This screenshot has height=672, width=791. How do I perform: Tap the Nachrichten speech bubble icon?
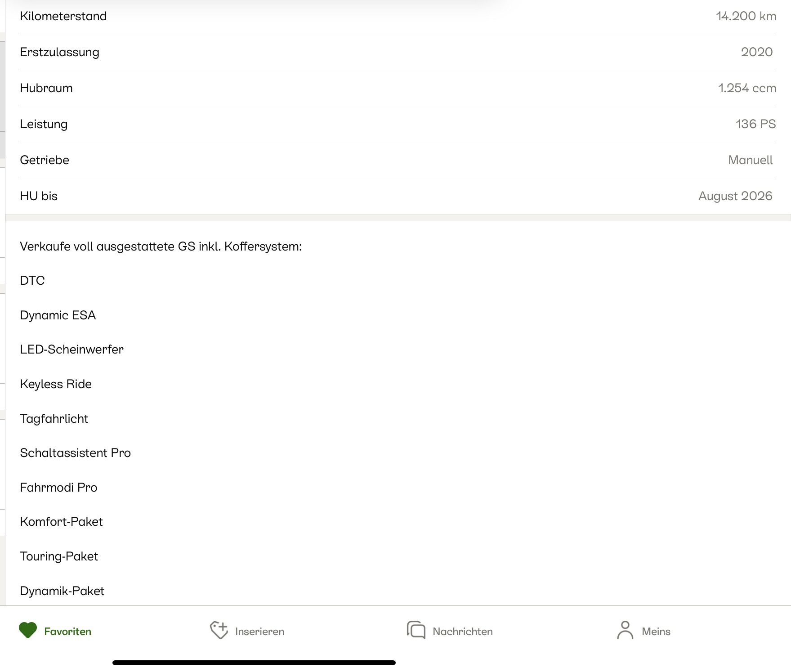[x=416, y=630]
